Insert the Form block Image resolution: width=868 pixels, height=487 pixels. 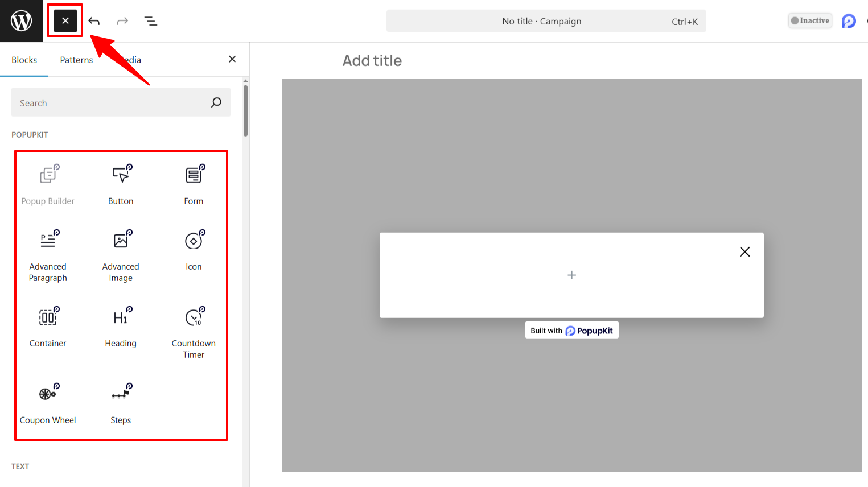pos(194,185)
